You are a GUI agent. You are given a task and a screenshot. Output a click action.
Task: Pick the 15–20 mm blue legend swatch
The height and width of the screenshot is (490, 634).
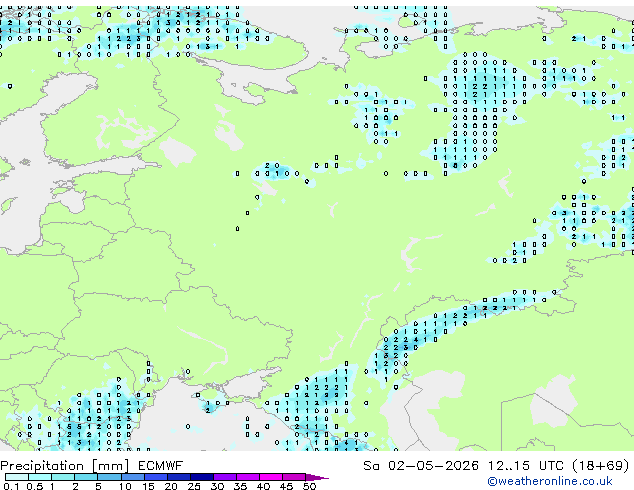tap(155, 477)
